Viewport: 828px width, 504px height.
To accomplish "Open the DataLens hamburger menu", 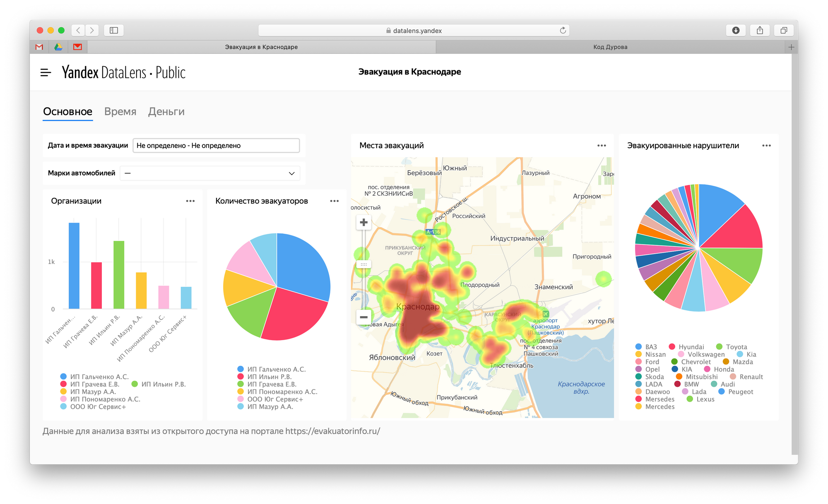I will (46, 72).
